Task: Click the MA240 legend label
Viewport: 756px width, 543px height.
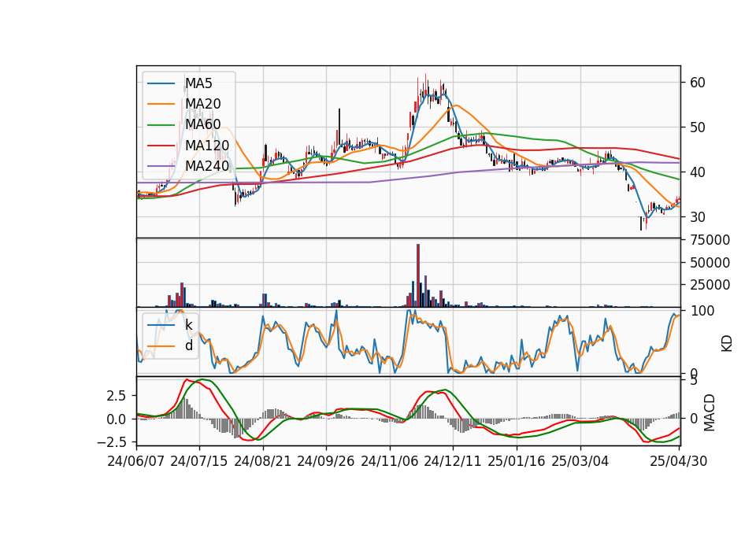Action: pos(207,166)
